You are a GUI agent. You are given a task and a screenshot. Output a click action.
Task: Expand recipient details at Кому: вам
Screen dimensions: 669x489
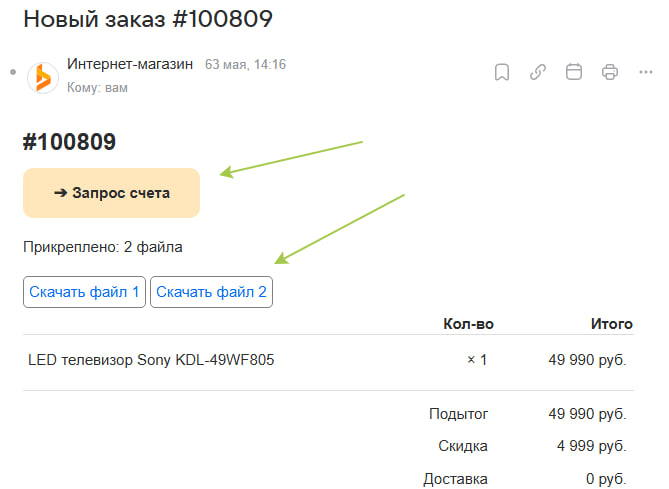(97, 88)
